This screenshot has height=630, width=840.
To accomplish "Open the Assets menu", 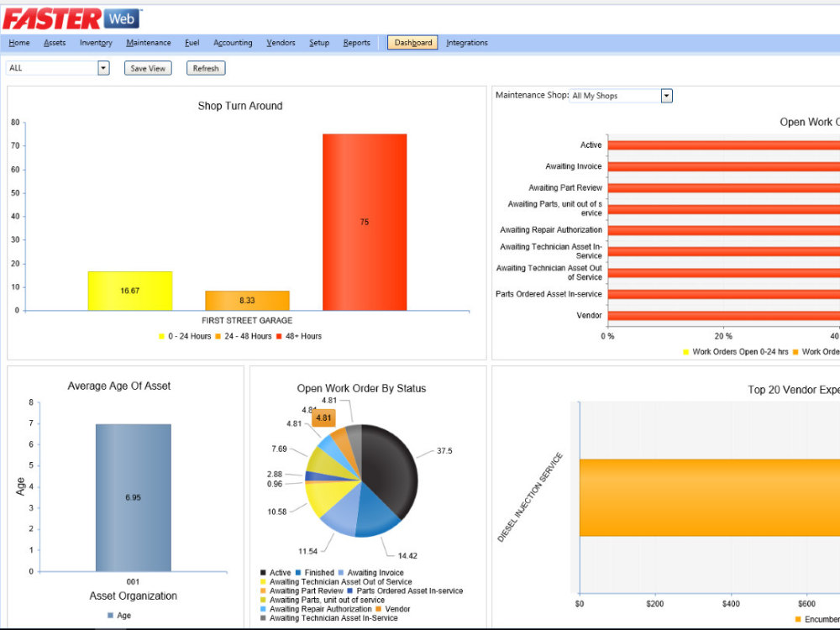I will [x=55, y=42].
